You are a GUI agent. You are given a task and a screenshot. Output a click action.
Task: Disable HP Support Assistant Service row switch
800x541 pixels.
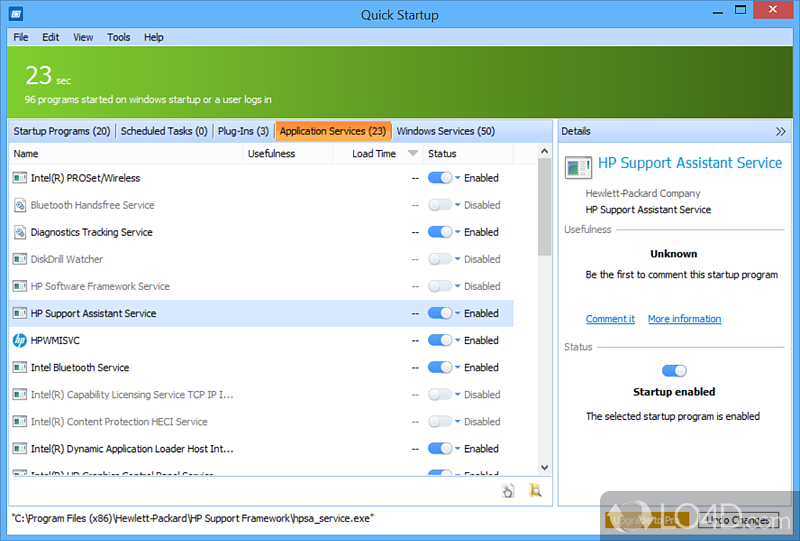point(440,313)
